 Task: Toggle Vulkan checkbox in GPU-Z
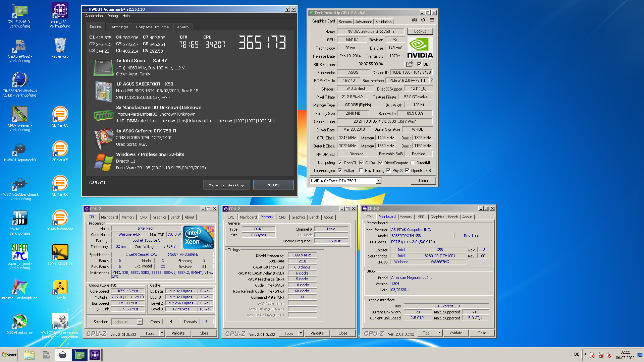(340, 171)
